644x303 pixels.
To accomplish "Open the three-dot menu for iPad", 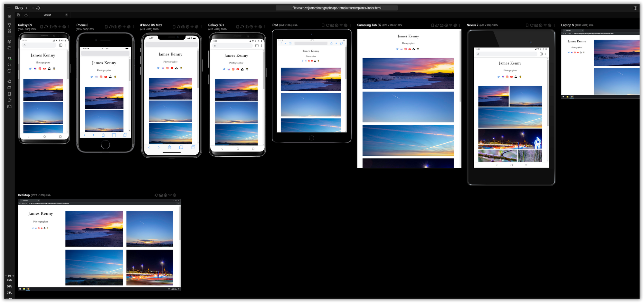I will (x=350, y=25).
